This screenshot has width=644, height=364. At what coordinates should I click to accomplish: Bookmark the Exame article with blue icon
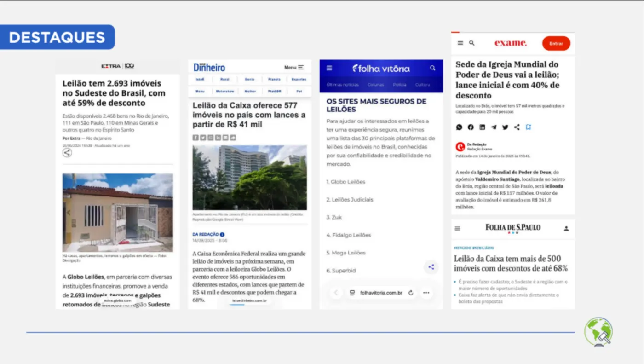(x=529, y=127)
